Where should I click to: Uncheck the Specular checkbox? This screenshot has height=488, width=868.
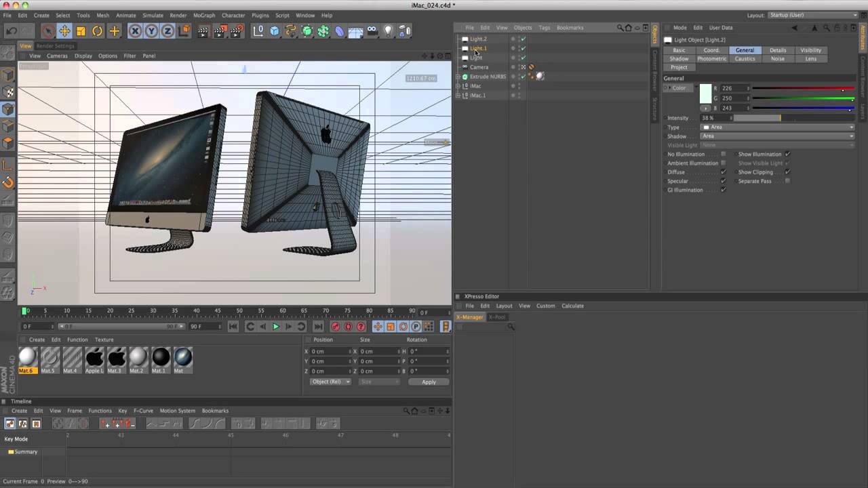click(723, 181)
